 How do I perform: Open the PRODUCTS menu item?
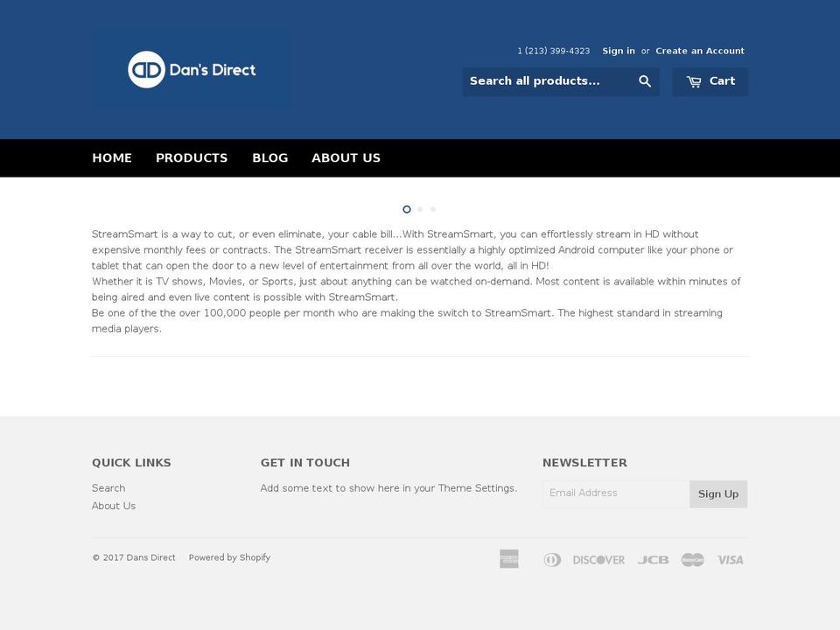click(192, 158)
